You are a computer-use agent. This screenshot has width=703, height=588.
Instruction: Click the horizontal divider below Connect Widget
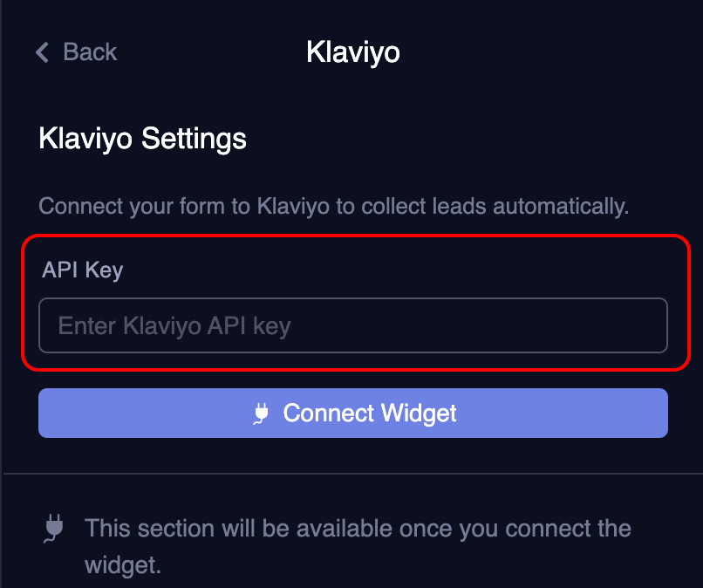coord(352,475)
